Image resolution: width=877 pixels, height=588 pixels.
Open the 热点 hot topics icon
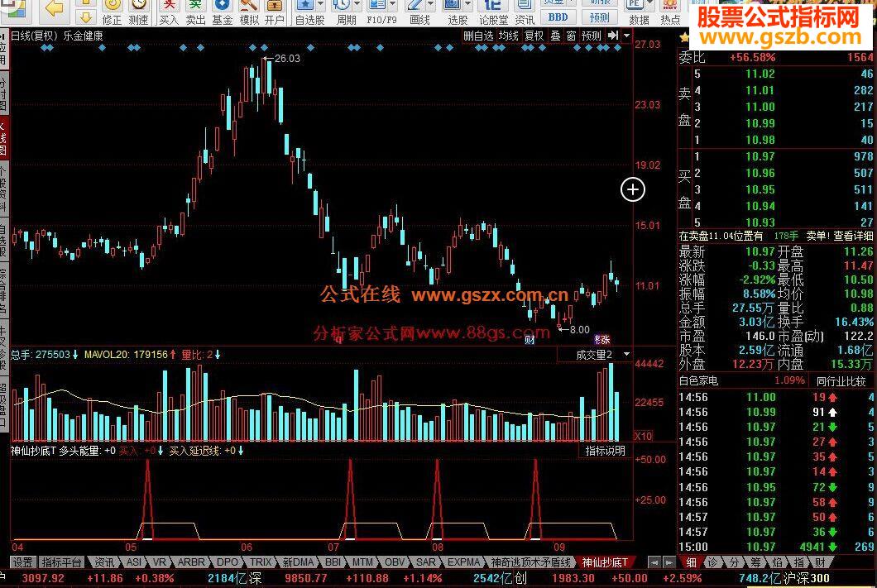pos(670,12)
